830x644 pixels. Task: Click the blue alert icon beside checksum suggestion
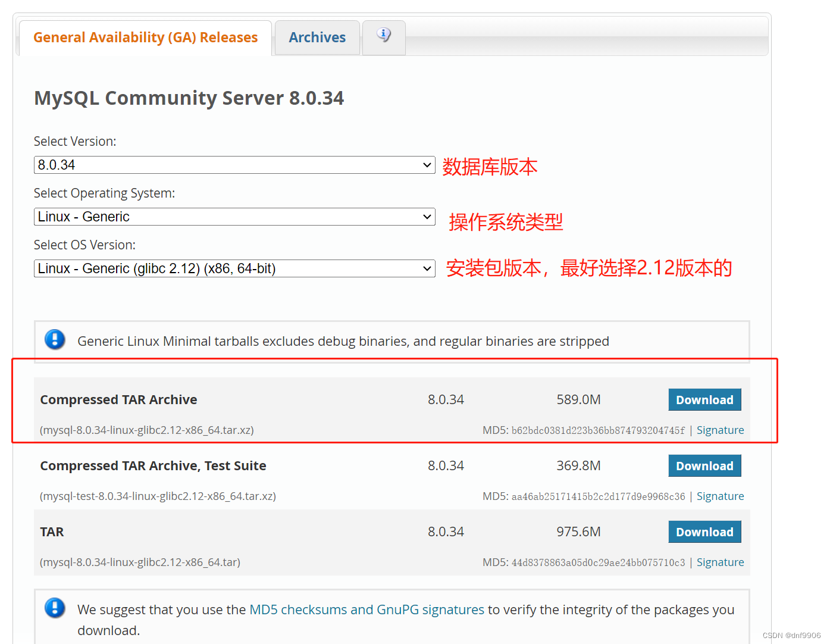(x=55, y=608)
